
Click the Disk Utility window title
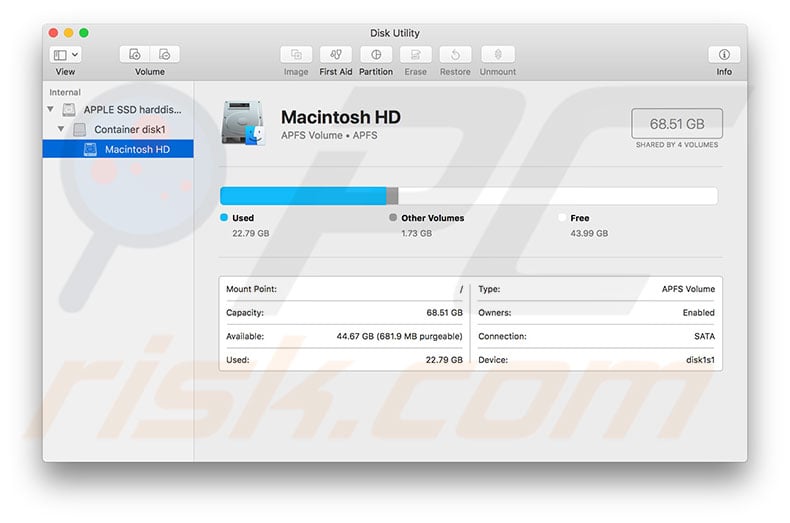394,33
